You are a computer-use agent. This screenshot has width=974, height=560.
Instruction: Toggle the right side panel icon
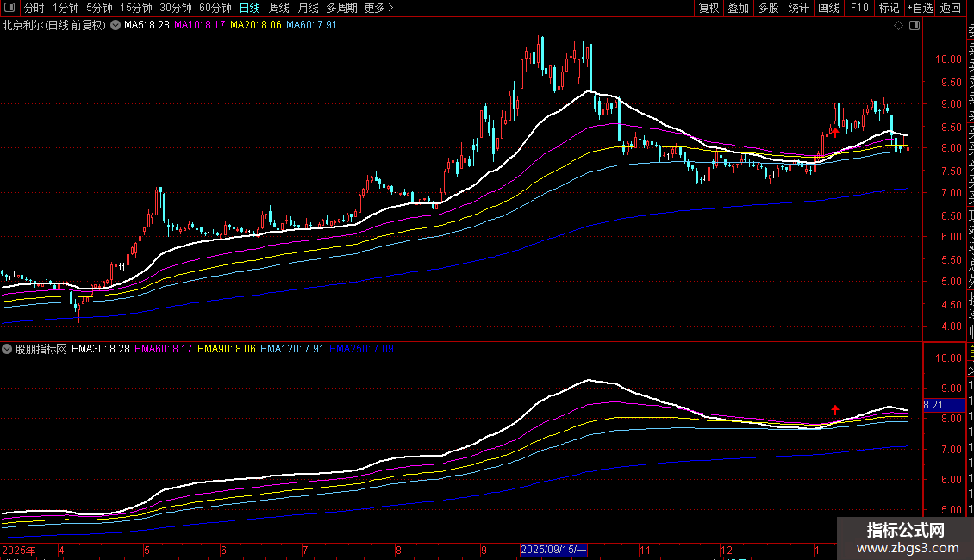915,26
